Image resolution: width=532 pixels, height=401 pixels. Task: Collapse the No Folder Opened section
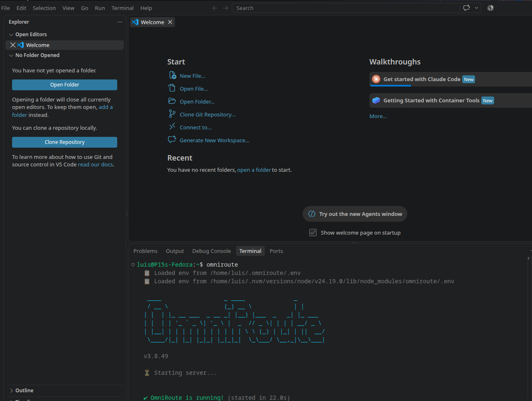[x=11, y=55]
